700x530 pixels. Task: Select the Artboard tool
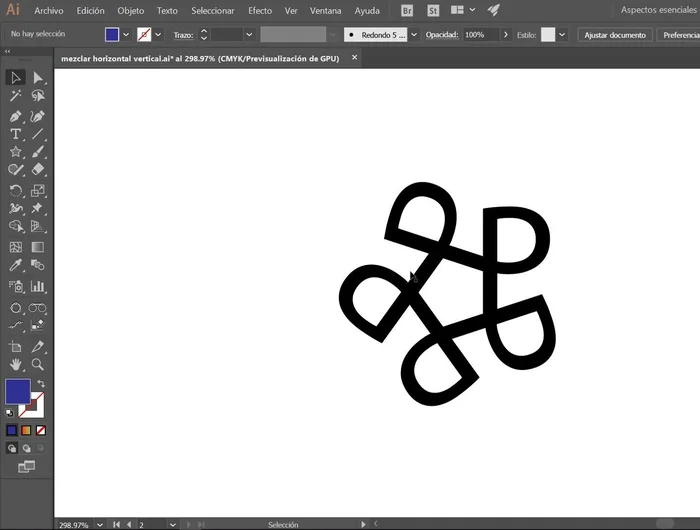coord(16,346)
